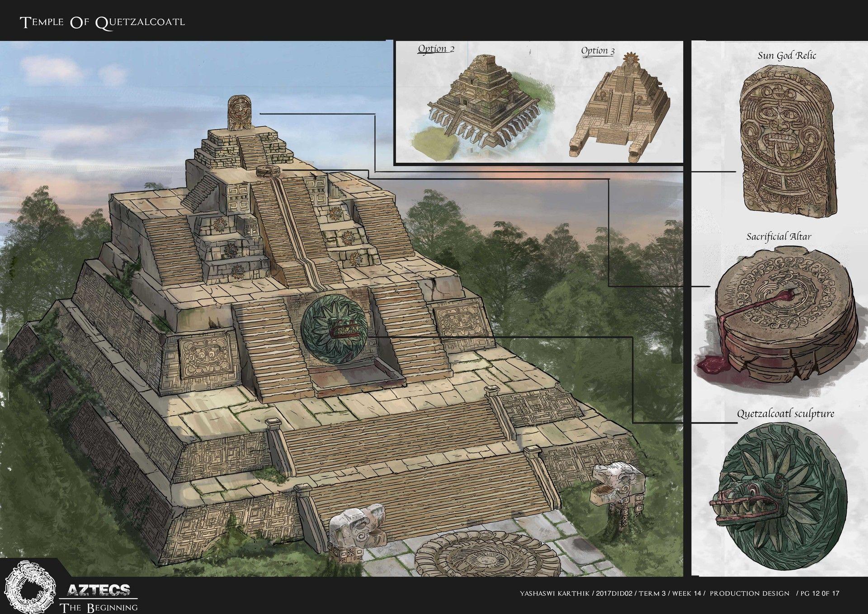868x614 pixels.
Task: Click the green serpent disc on temple
Action: point(334,329)
